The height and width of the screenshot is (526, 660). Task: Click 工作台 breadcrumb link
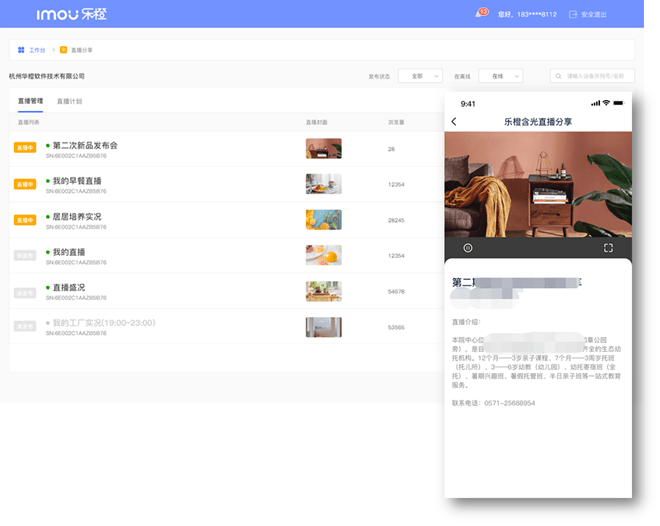click(37, 50)
